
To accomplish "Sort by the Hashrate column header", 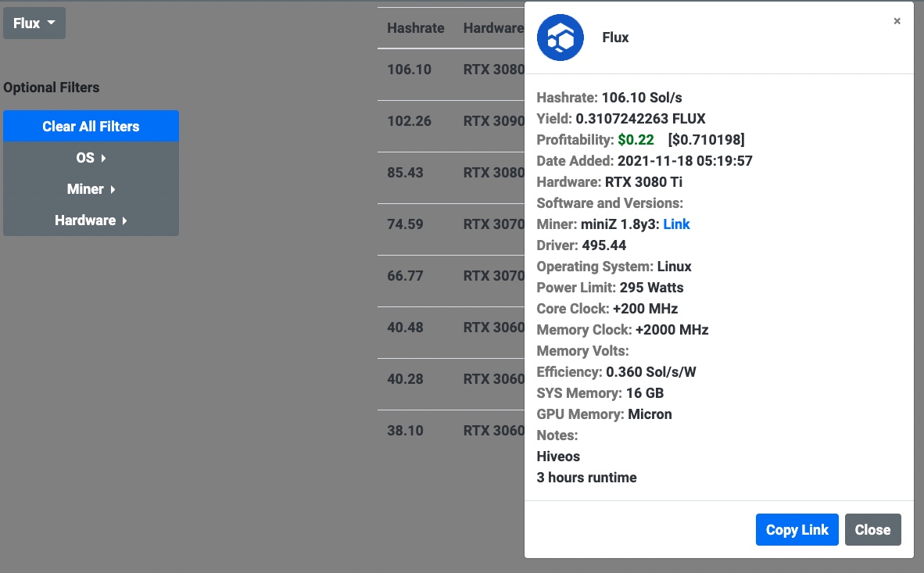I will [x=415, y=28].
